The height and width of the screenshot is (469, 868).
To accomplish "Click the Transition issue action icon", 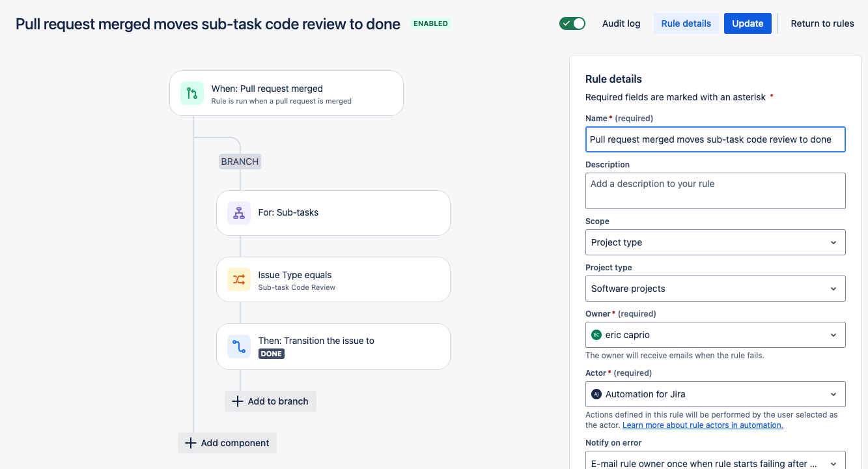I will 239,347.
